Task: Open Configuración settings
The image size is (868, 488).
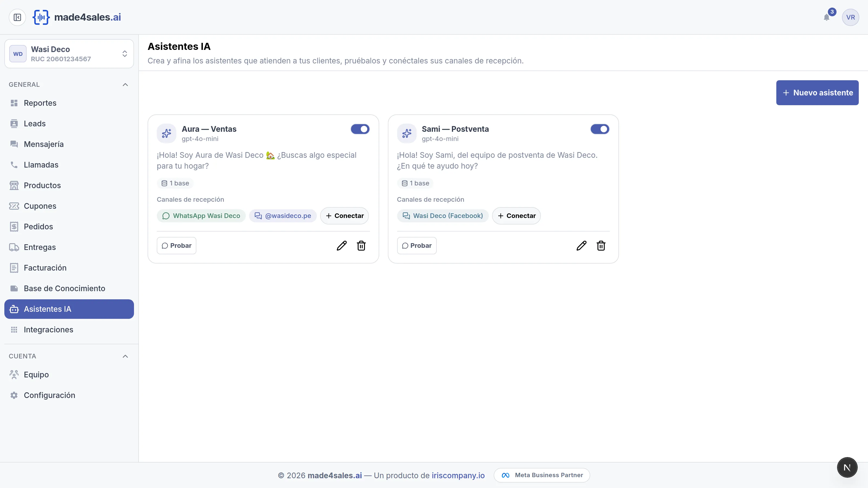Action: [69, 395]
